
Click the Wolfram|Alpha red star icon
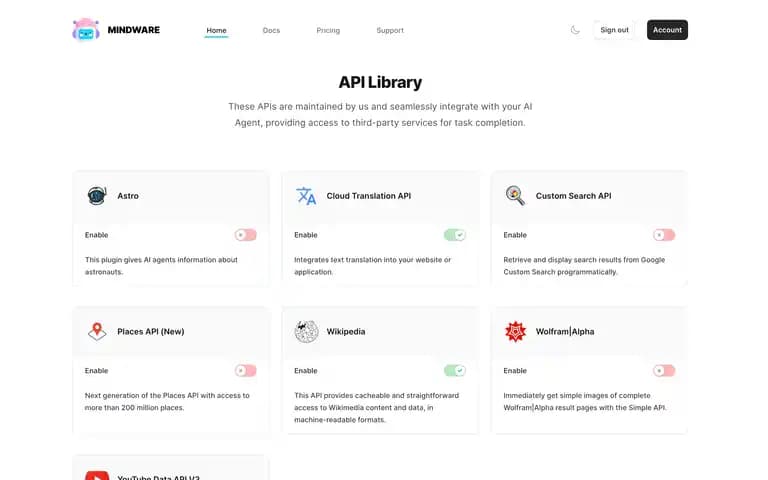[515, 331]
